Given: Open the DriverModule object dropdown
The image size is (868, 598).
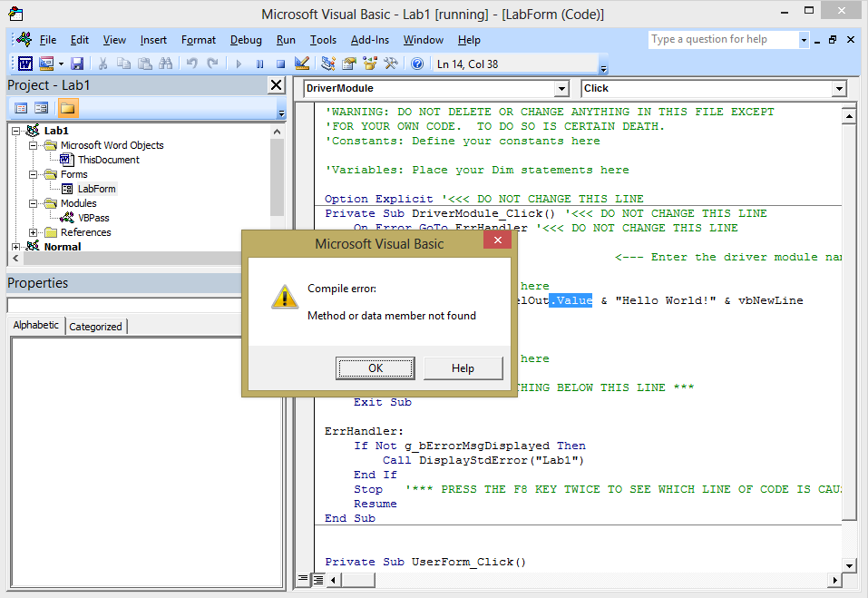Looking at the screenshot, I should (561, 88).
